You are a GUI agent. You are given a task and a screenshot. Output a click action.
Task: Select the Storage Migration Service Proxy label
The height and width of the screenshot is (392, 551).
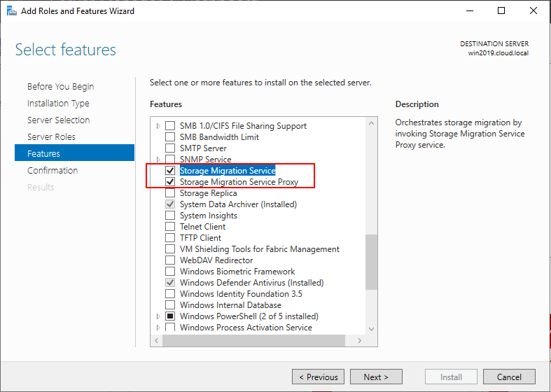(239, 182)
